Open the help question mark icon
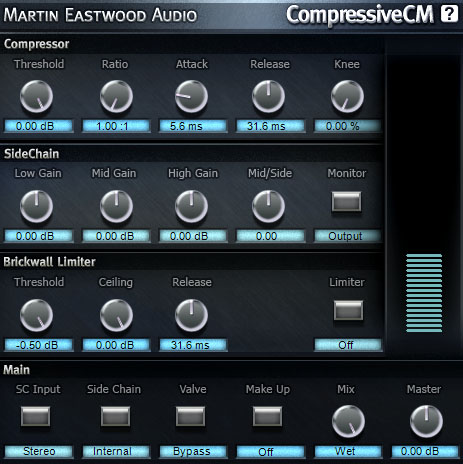This screenshot has height=464, width=463. [449, 14]
